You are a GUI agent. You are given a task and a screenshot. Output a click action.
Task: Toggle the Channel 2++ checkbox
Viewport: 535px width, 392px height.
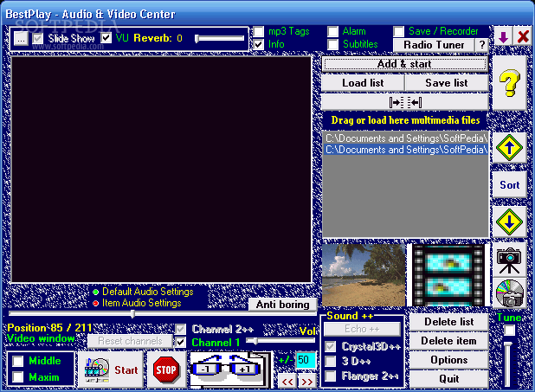[x=180, y=329]
